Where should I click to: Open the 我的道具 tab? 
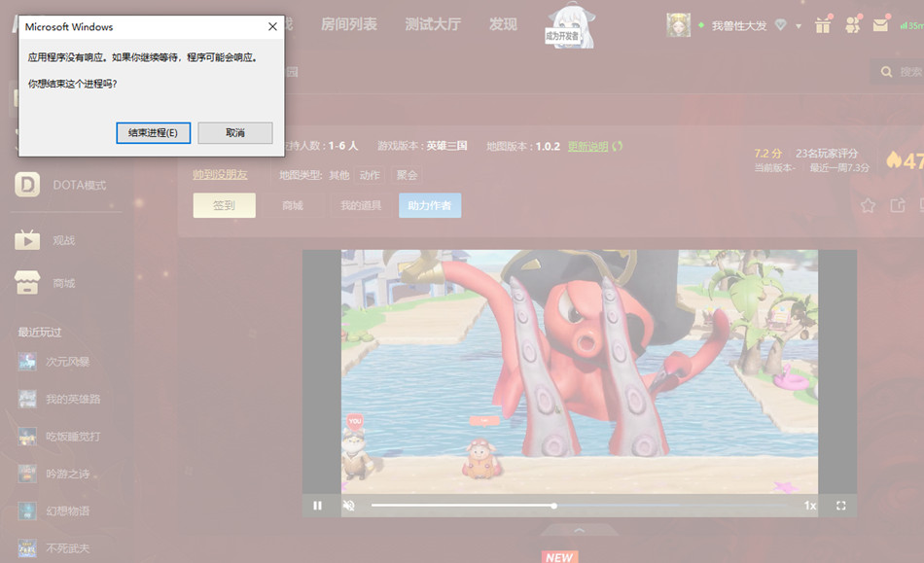tap(361, 205)
